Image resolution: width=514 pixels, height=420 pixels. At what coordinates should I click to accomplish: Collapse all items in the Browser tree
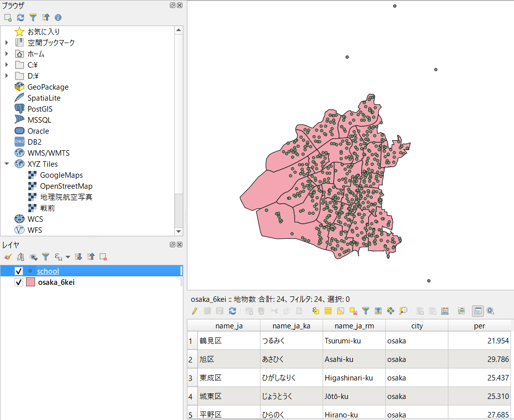(46, 18)
